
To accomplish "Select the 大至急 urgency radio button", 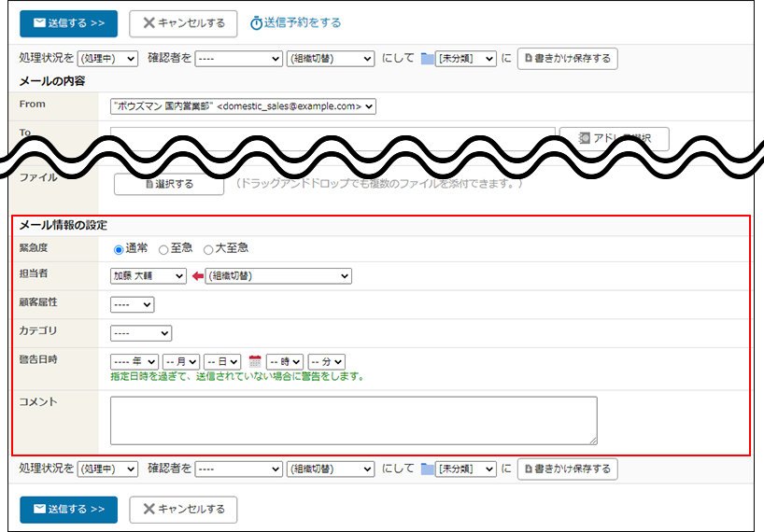I will pyautogui.click(x=208, y=250).
